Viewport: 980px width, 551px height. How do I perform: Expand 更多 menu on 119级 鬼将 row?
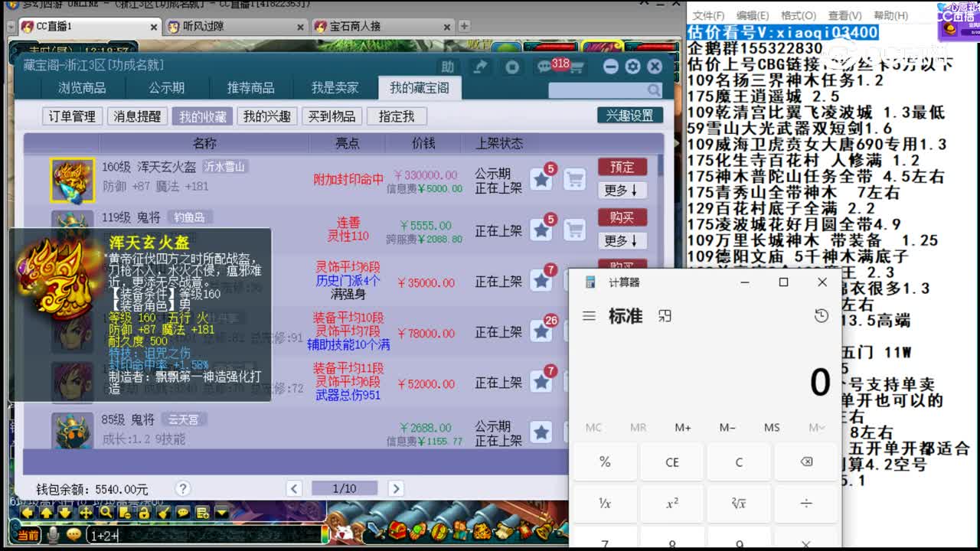622,240
